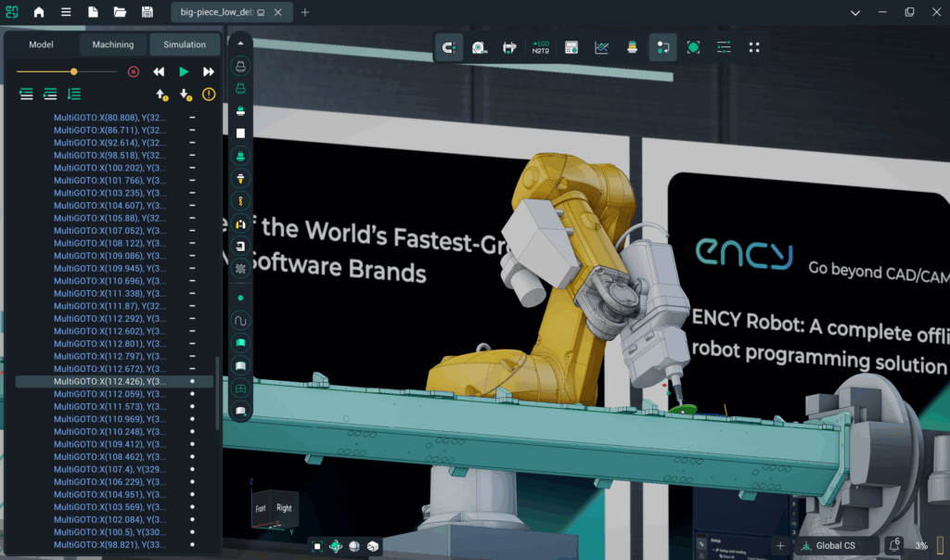Close the big-piece_low_det tab
The image size is (950, 560).
coord(278,12)
